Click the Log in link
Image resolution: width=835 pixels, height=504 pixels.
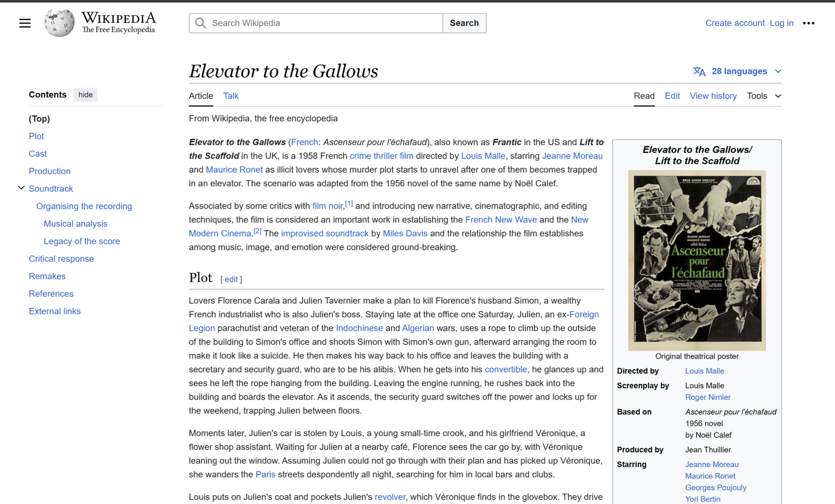pyautogui.click(x=781, y=23)
